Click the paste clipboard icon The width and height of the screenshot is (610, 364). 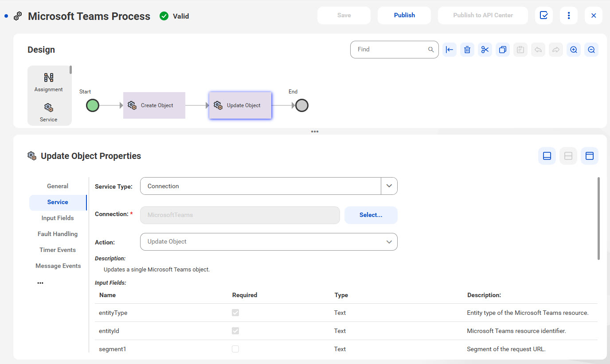520,50
